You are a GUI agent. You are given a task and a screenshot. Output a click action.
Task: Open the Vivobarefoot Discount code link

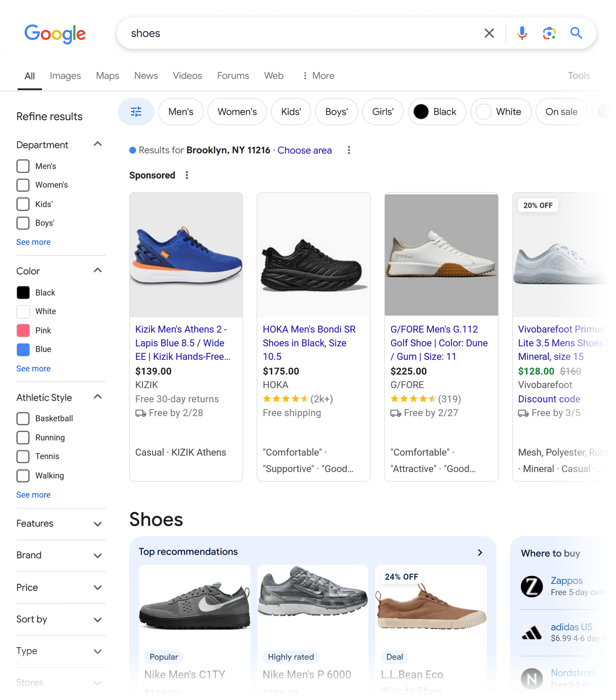click(x=549, y=399)
